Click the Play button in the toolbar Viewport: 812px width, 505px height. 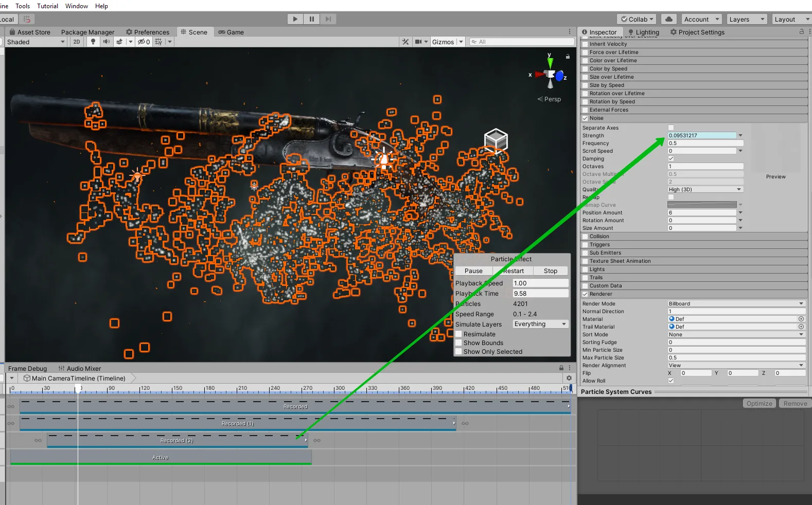click(295, 19)
